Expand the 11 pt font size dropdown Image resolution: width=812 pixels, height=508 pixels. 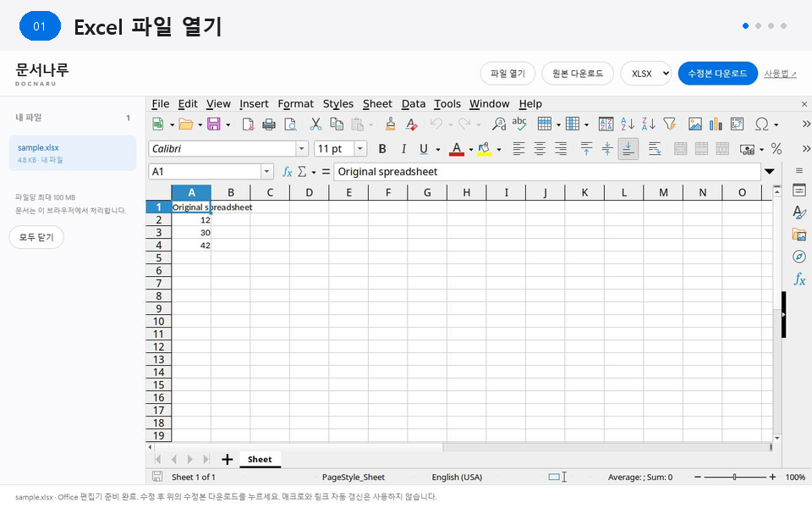(360, 149)
